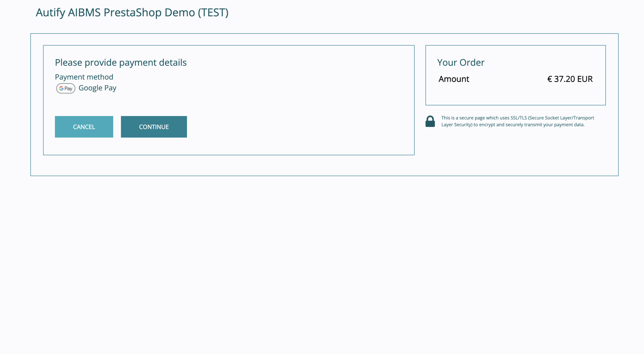Click the SSL/TLS secure page notice text

pos(517,118)
